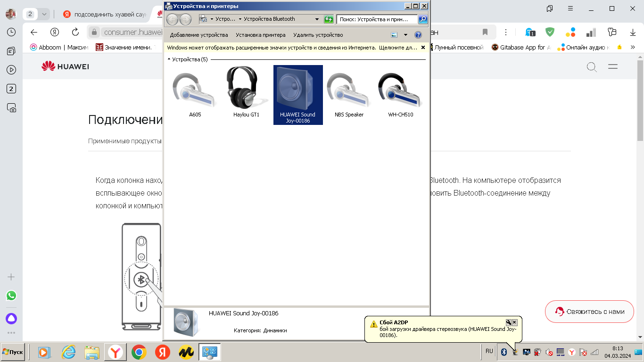Show more bookmarks with chevron
Image resolution: width=644 pixels, height=362 pixels.
pyautogui.click(x=633, y=47)
